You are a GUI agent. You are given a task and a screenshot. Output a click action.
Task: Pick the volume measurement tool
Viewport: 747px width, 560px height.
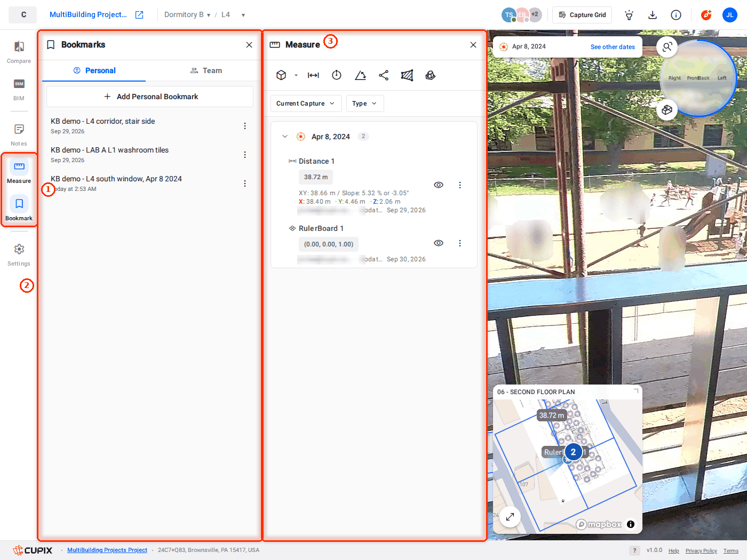click(x=431, y=75)
